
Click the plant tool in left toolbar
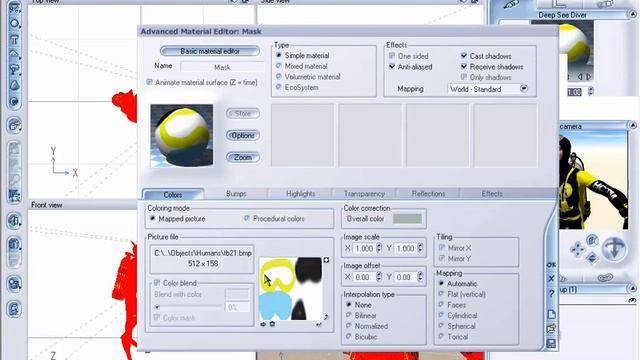point(14,70)
